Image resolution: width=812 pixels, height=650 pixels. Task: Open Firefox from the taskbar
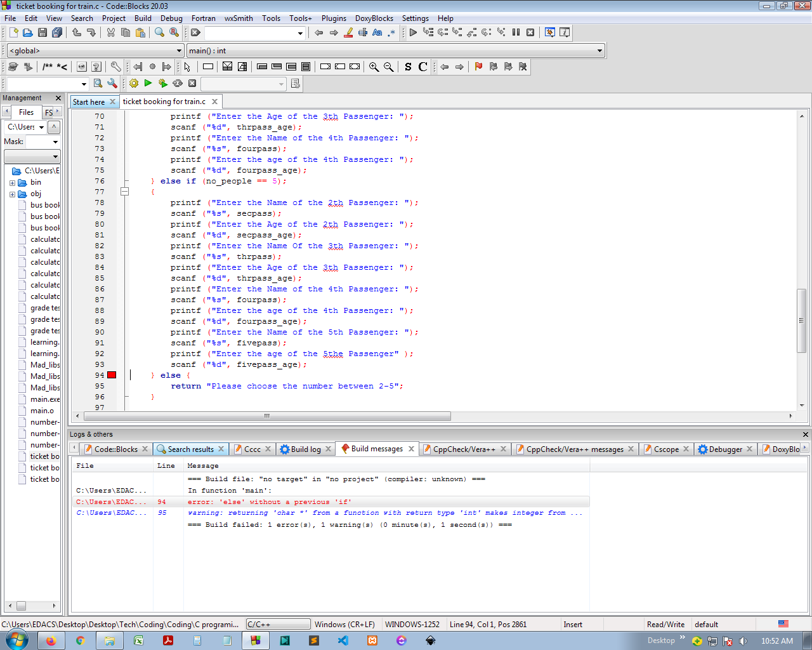pos(51,640)
